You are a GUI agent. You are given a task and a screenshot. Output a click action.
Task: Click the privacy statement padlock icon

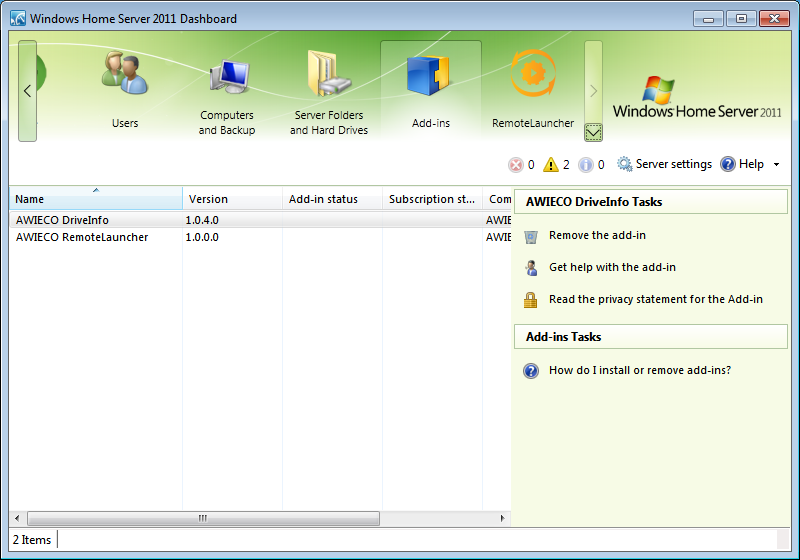pyautogui.click(x=531, y=300)
